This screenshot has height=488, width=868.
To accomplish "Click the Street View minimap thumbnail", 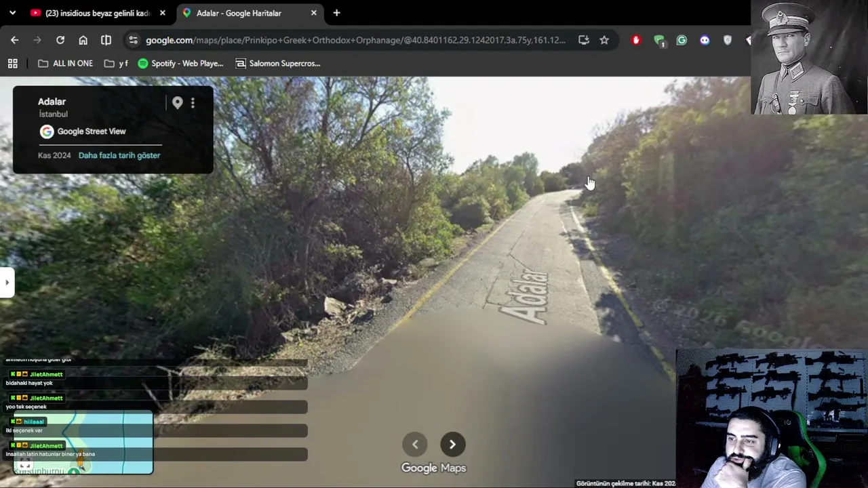I will 83,443.
